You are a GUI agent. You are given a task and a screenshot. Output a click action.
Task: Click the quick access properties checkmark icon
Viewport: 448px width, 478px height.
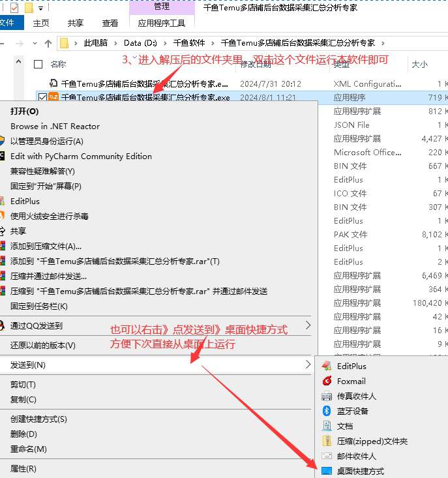coord(14,8)
